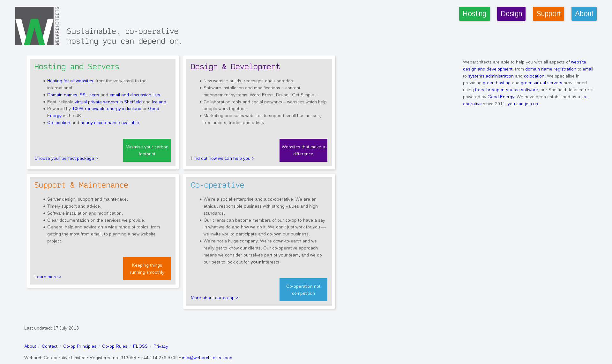Open '100% renewable energy in Iceland' link
The height and width of the screenshot is (364, 612).
point(107,109)
